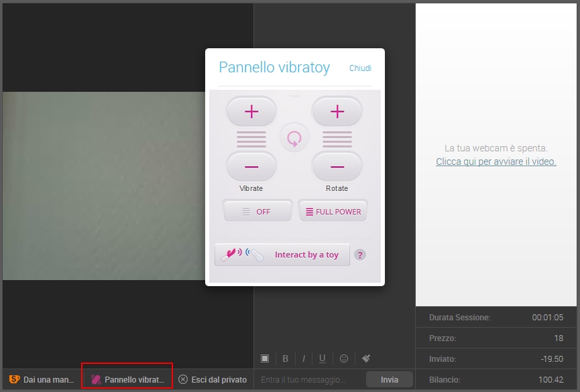
Task: Toggle underline text formatting
Action: (323, 358)
